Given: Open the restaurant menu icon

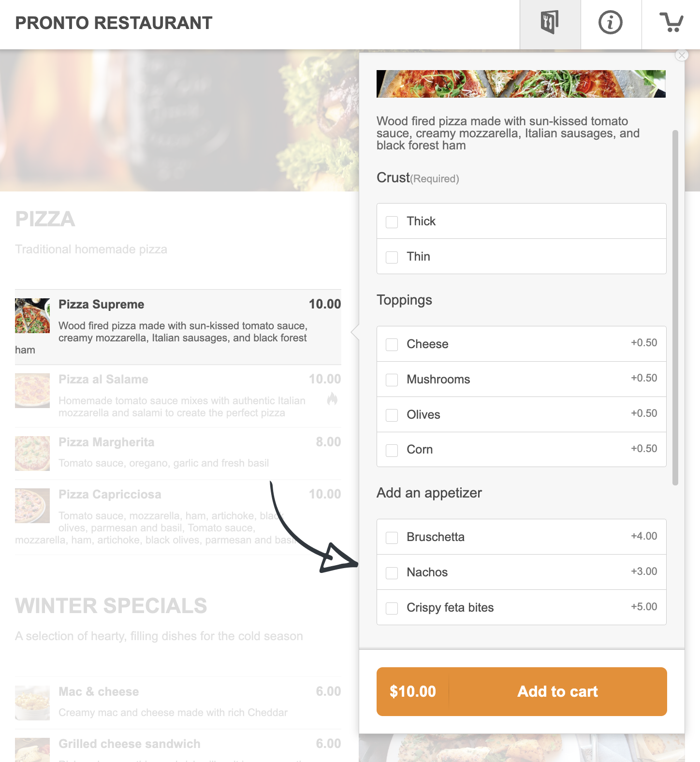Looking at the screenshot, I should (x=550, y=23).
